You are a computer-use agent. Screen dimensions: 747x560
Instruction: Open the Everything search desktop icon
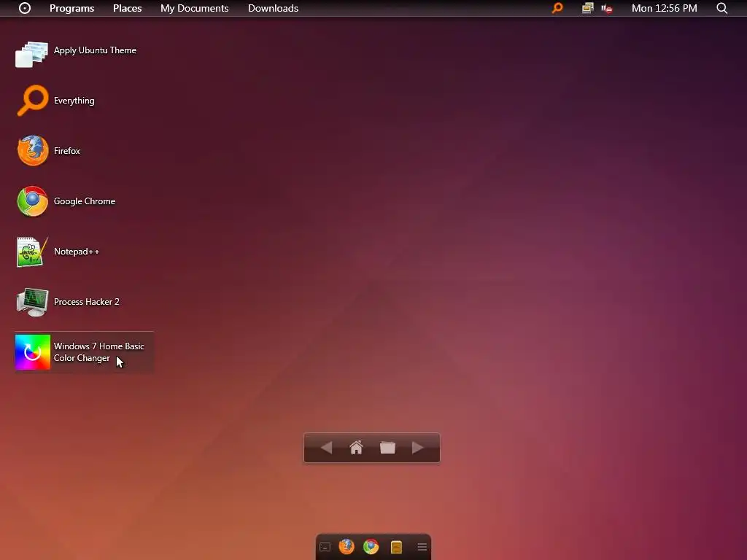point(32,100)
